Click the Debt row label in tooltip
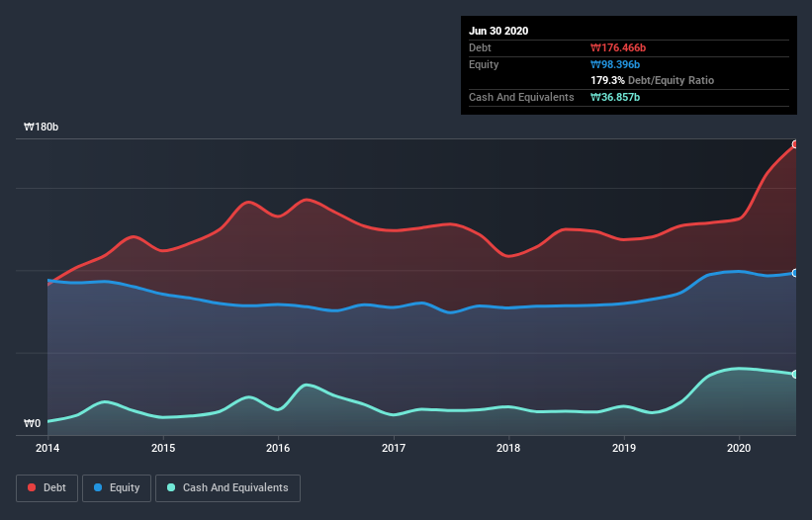This screenshot has height=520, width=812. (480, 47)
